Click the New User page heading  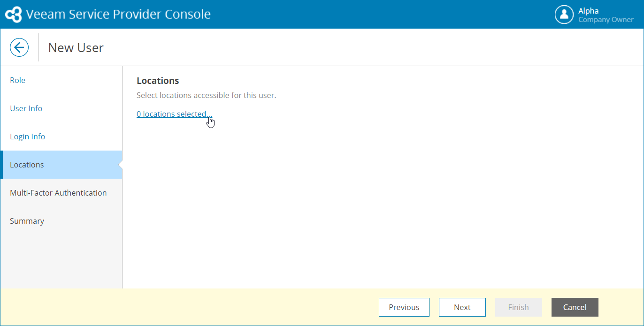[x=76, y=48]
